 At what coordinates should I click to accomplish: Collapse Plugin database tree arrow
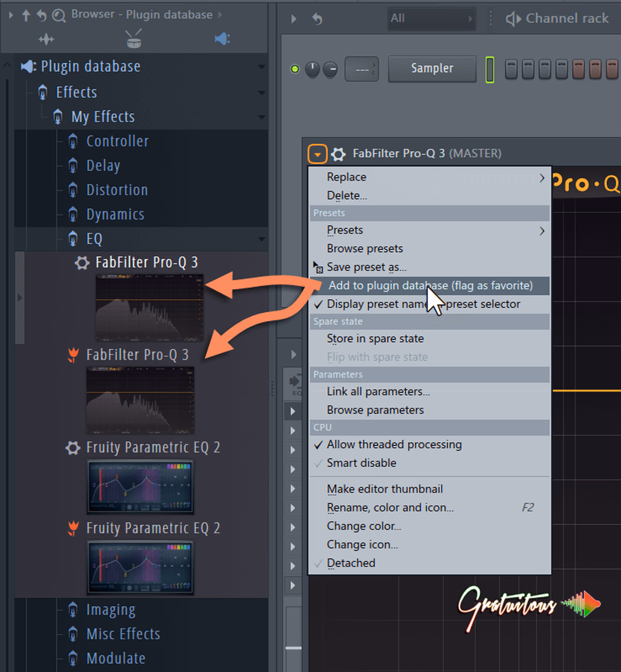coord(261,67)
